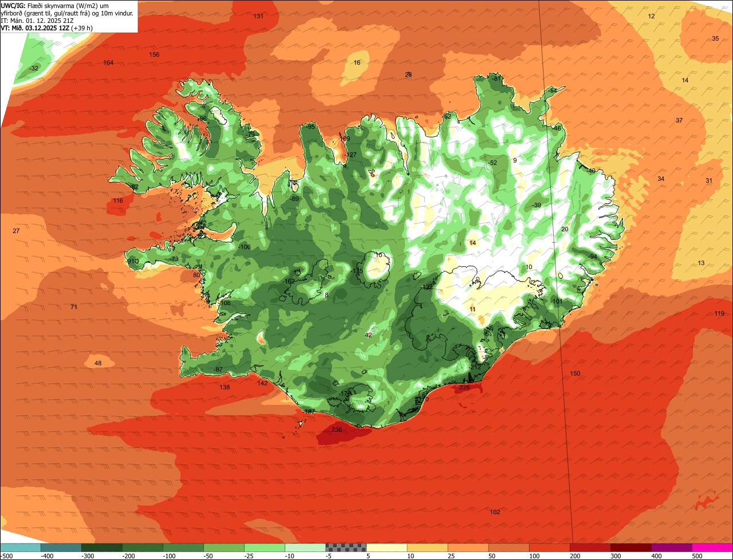Click the init time 'IT: Mán. 01. 12. 2025 21Z'

38,20
